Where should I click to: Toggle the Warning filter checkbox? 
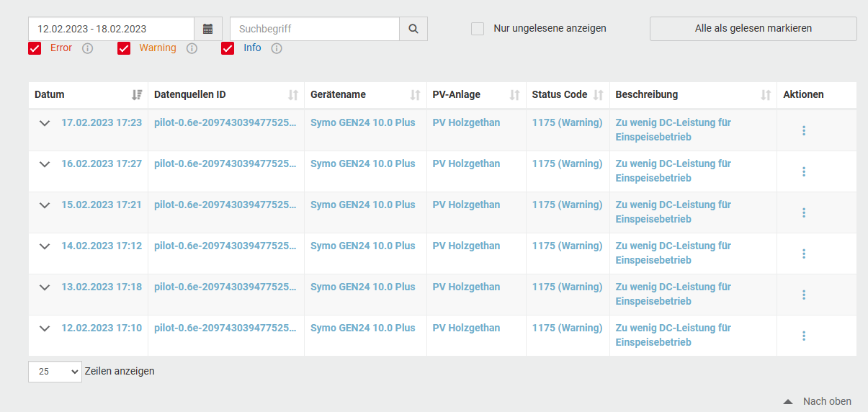pyautogui.click(x=124, y=48)
